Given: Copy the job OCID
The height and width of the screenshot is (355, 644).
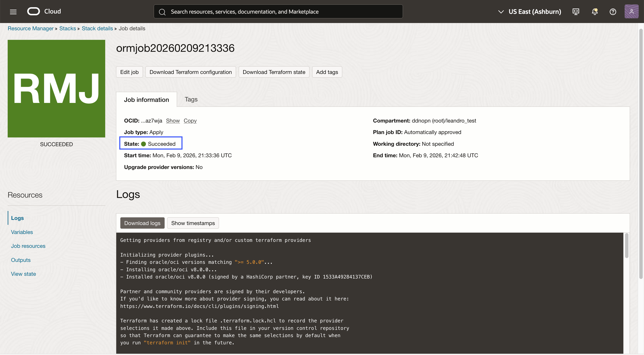Looking at the screenshot, I should point(190,121).
